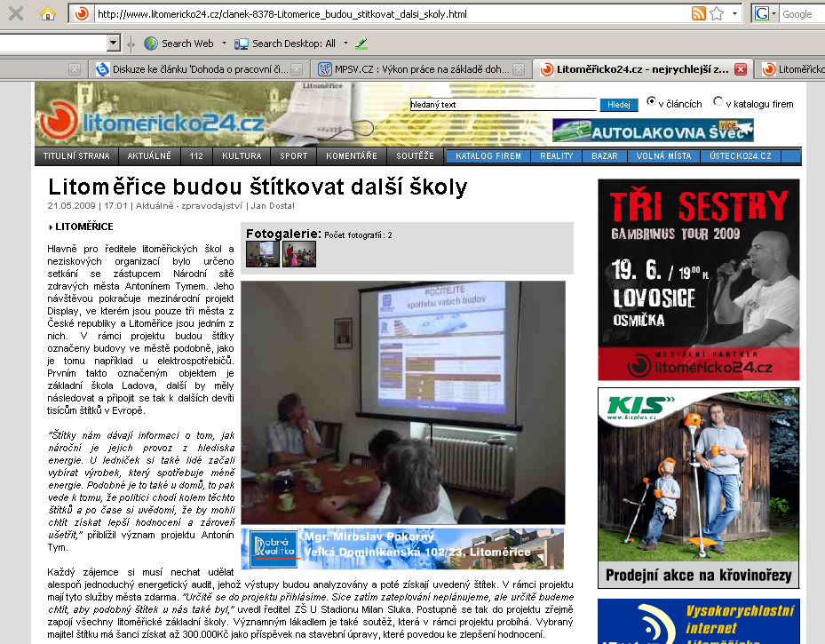Click the litomericko24.cz header logo
825x644 pixels.
click(152, 121)
